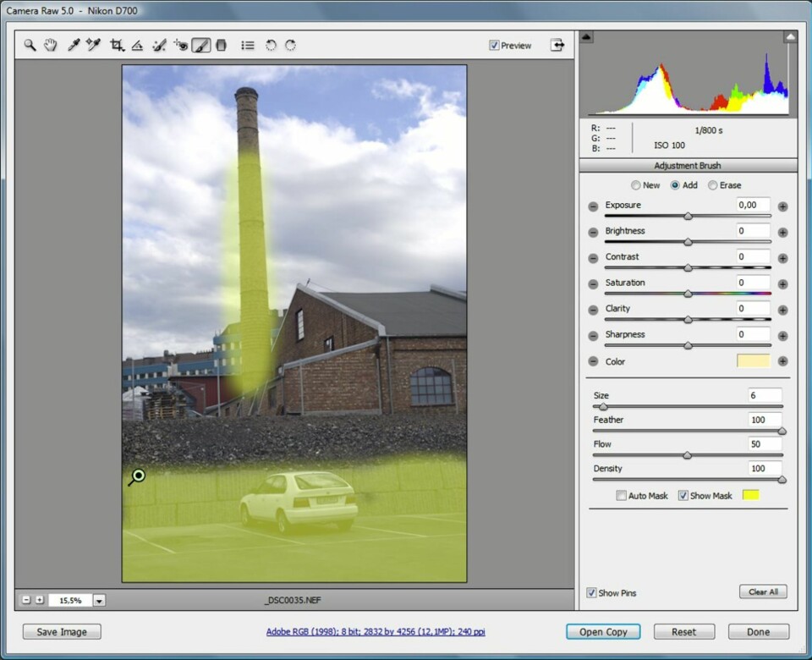Click the minus button beside Color
Image resolution: width=812 pixels, height=660 pixels.
593,361
